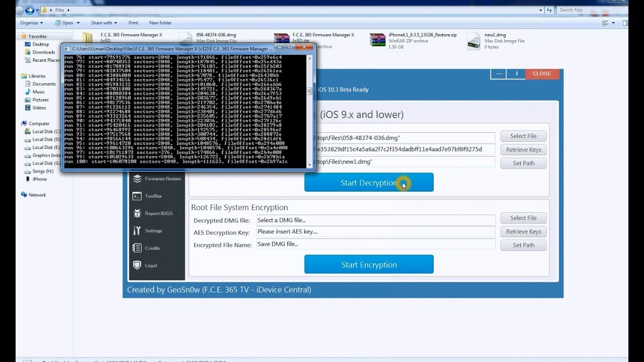Select Recent Places in Favorites
The width and height of the screenshot is (644, 362).
42,60
